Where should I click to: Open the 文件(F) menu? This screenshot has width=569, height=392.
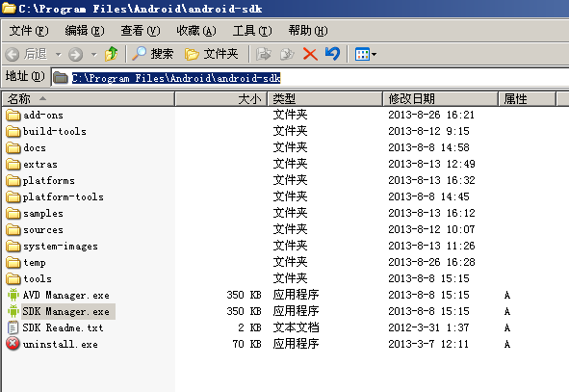click(x=29, y=31)
